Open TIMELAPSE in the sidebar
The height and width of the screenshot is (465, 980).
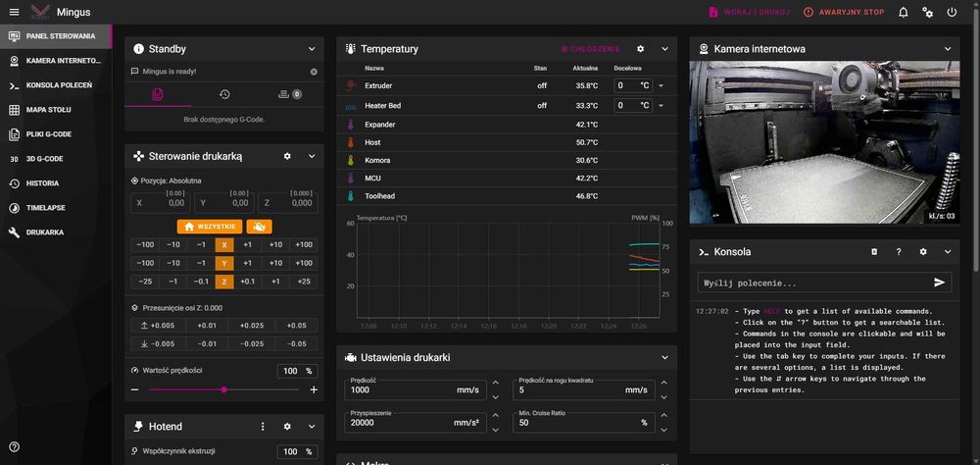[56, 208]
